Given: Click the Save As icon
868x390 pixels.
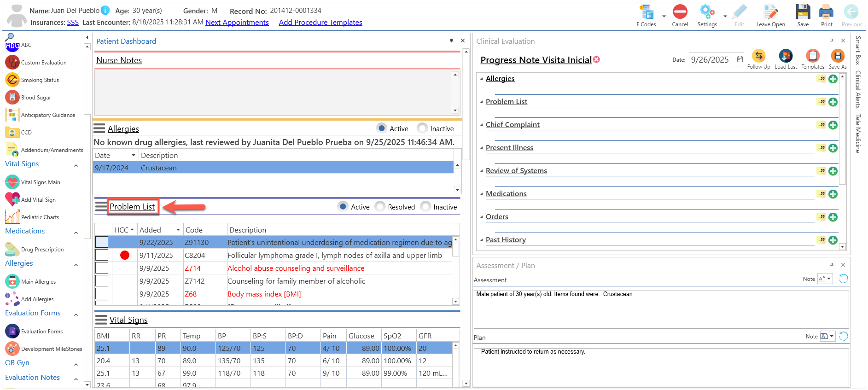Looking at the screenshot, I should [x=837, y=56].
